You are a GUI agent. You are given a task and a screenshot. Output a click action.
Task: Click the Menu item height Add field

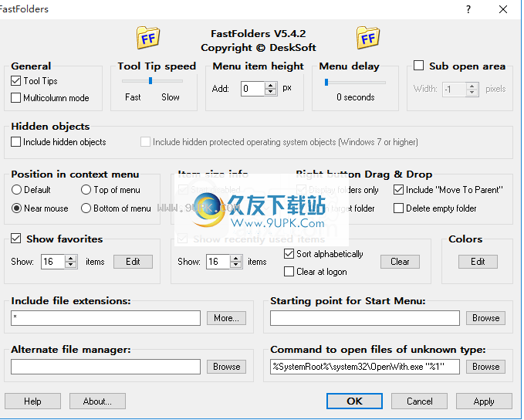pyautogui.click(x=253, y=89)
